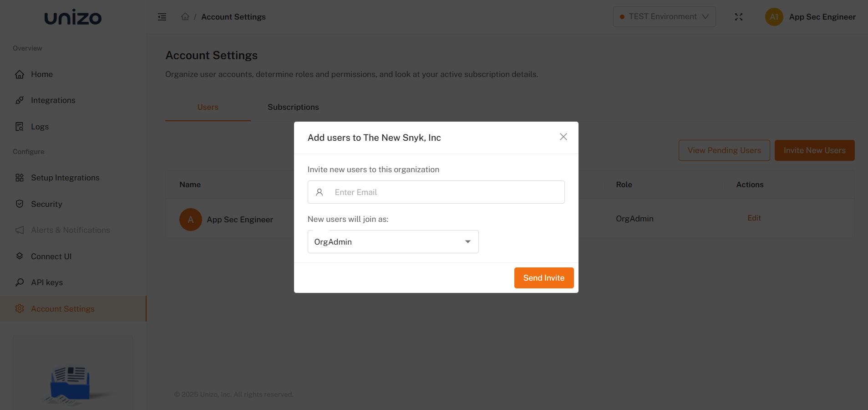Open the TEST Environment dropdown
Screen dimensions: 868x410
[664, 17]
